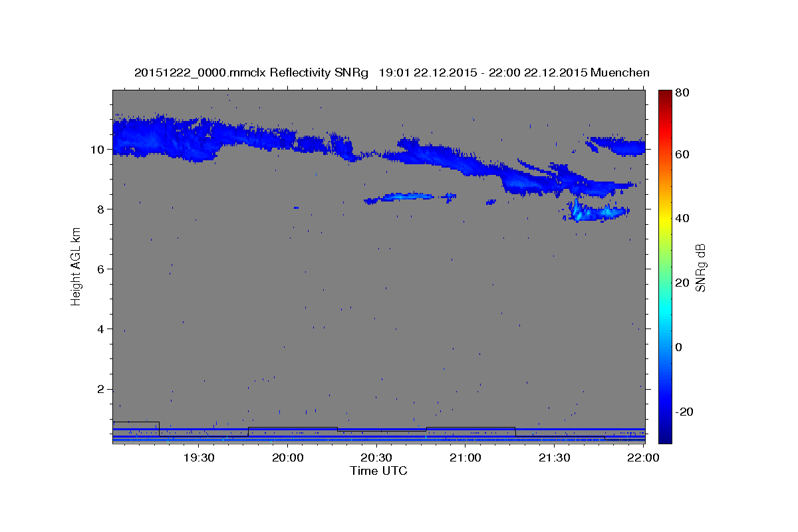798x532 pixels.
Task: Click the 20:30 time tick label
Action: pyautogui.click(x=376, y=458)
